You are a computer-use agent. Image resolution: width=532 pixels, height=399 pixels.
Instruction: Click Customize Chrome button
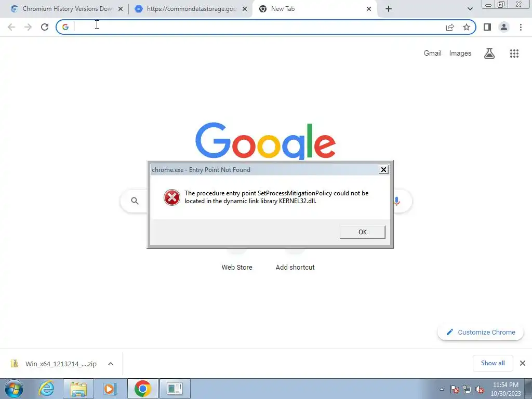coord(481,332)
